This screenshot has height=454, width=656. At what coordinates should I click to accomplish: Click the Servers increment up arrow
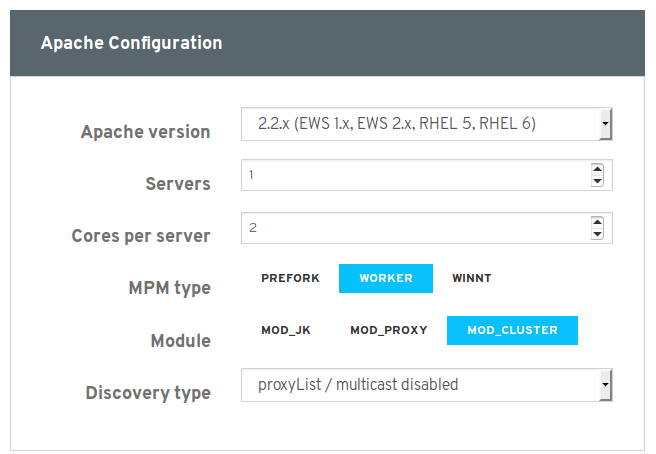(597, 169)
